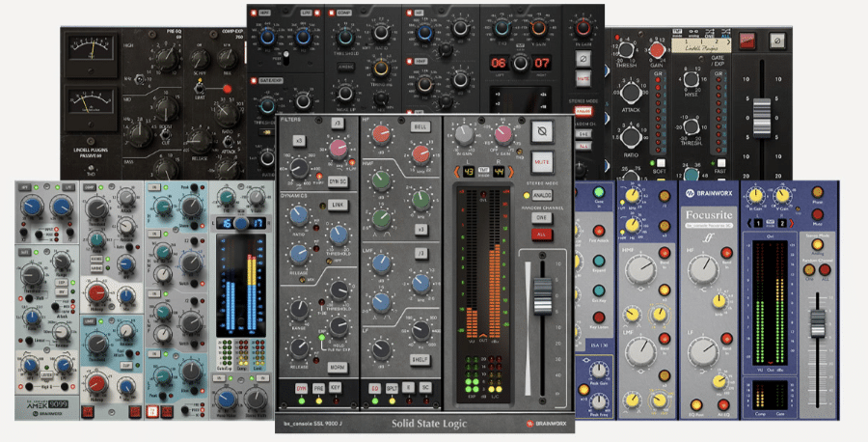Screen dimensions: 868x442
Task: Click Analog stereo mode button on Focusrite
Action: (817, 245)
